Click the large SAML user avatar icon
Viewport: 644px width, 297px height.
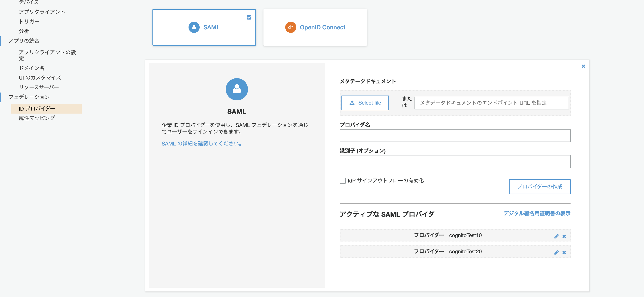tap(237, 89)
